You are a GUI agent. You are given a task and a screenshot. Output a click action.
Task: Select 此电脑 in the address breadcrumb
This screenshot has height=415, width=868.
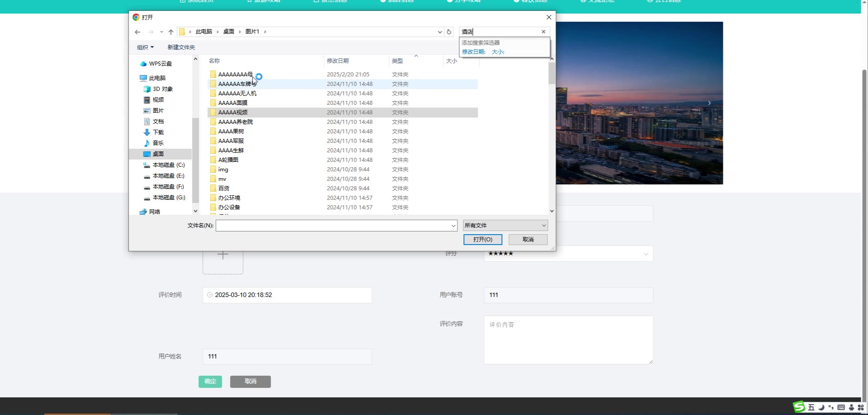click(204, 32)
